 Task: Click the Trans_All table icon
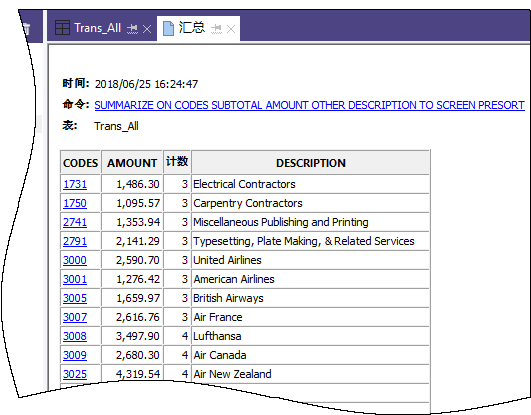pos(62,27)
